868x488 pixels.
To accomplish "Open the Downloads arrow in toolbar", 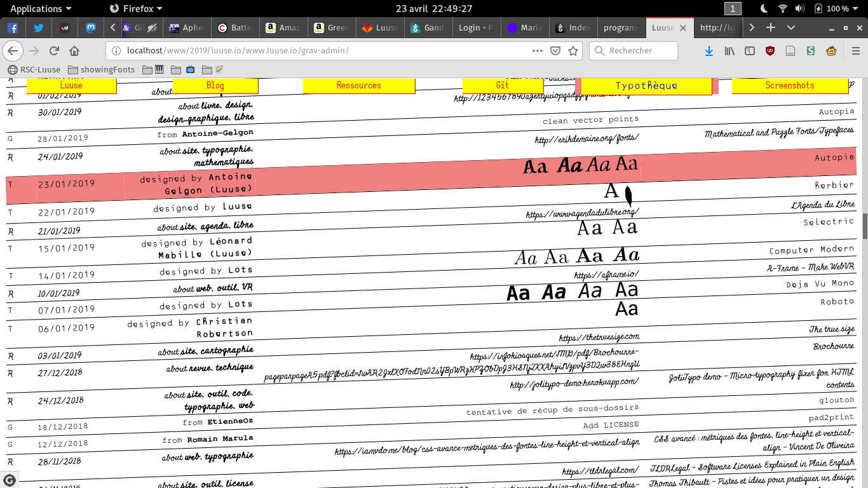I will (x=709, y=51).
